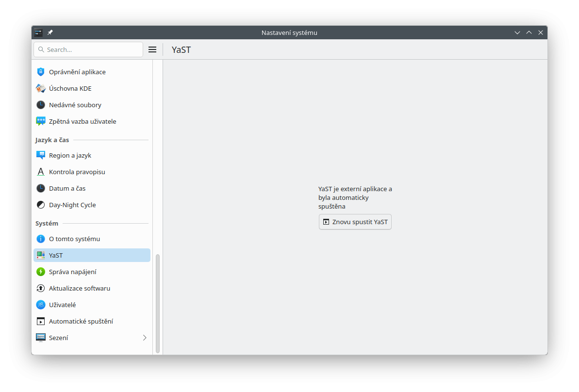This screenshot has height=392, width=579.
Task: Open the hamburger menu button
Action: pyautogui.click(x=152, y=49)
